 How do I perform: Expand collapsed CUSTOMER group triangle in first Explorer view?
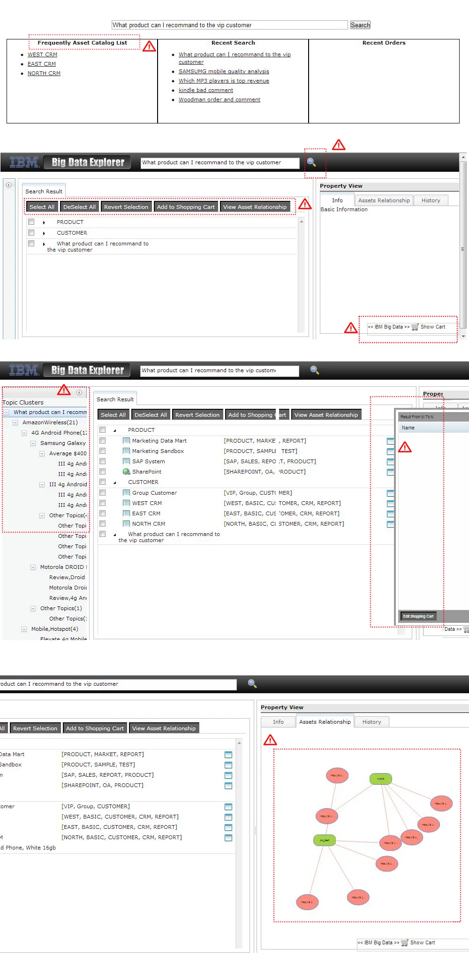[x=44, y=233]
